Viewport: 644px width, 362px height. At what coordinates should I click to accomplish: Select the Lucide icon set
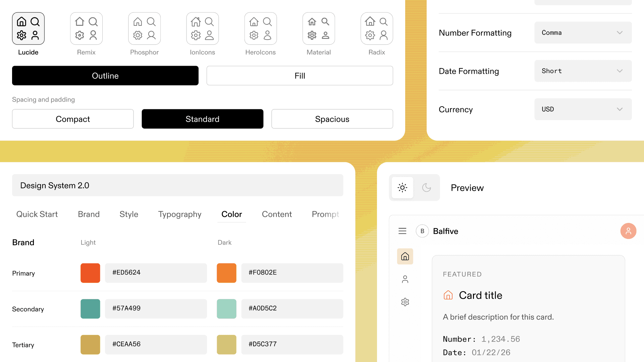(x=28, y=28)
